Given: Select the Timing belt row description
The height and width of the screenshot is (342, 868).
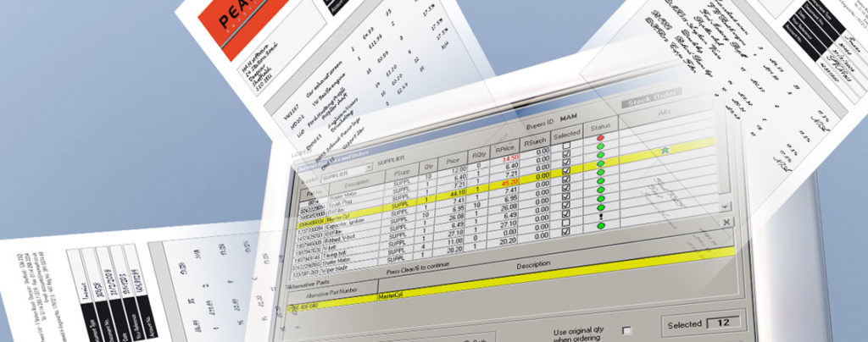Looking at the screenshot, I should click(334, 255).
